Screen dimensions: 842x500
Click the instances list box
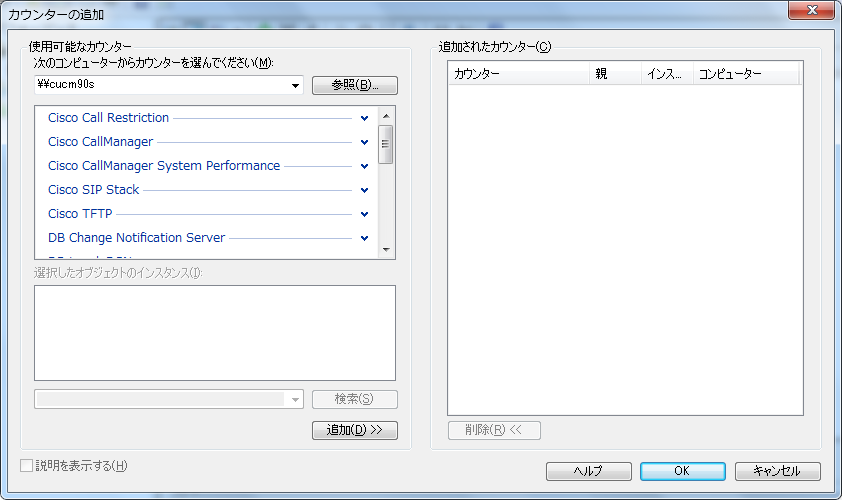click(215, 333)
